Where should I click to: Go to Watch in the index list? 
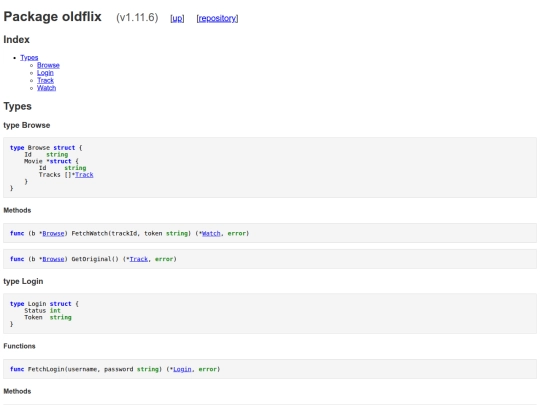(46, 88)
